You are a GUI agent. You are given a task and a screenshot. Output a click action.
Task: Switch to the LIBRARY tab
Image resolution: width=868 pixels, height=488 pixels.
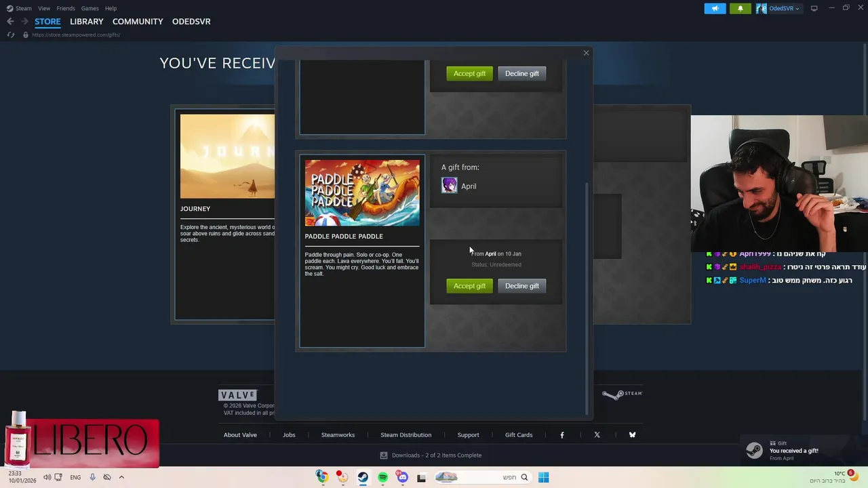coord(87,22)
